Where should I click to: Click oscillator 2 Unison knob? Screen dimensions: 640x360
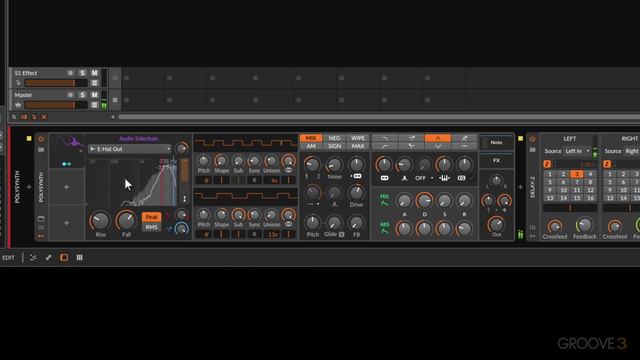point(271,215)
